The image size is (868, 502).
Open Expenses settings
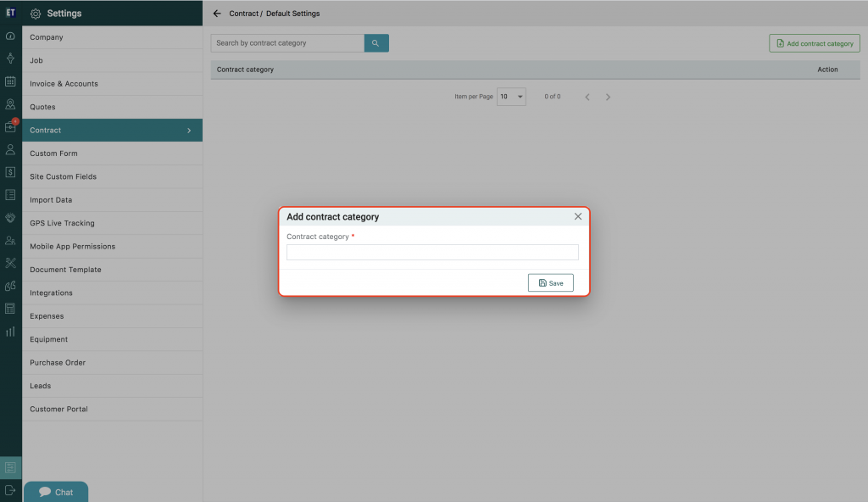coord(113,316)
